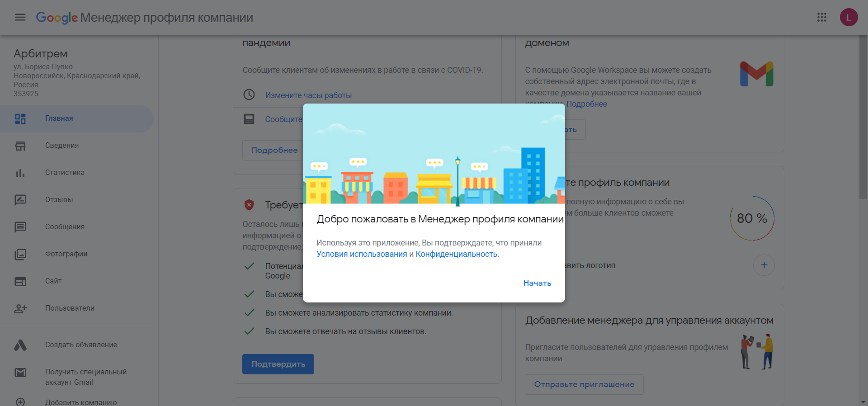Click the Google logo in header
The image size is (868, 406).
point(57,18)
